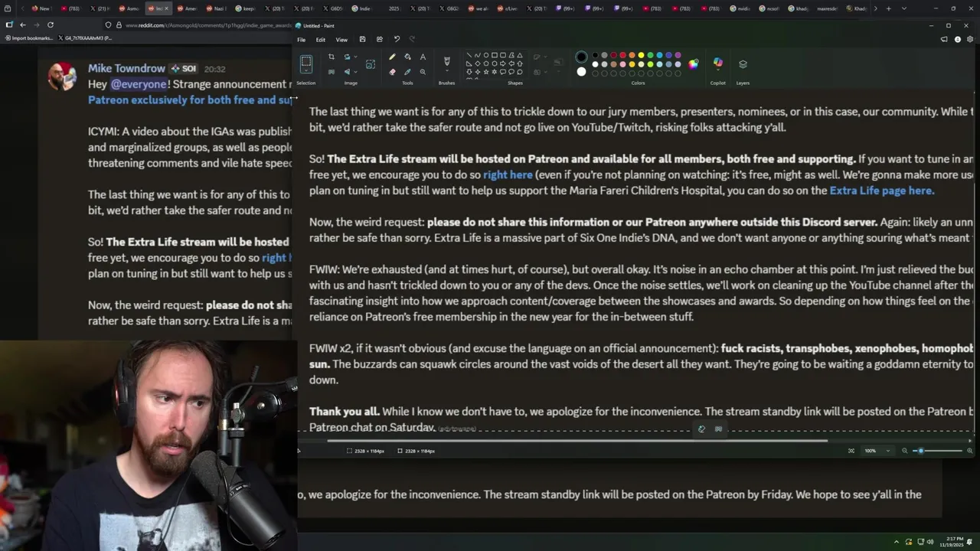This screenshot has height=551, width=980.
Task: Expand the Selection tool options dropdown
Action: pos(305,71)
